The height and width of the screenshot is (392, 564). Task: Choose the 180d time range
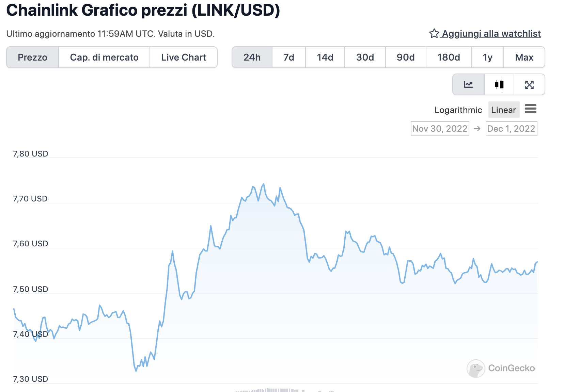coord(449,57)
